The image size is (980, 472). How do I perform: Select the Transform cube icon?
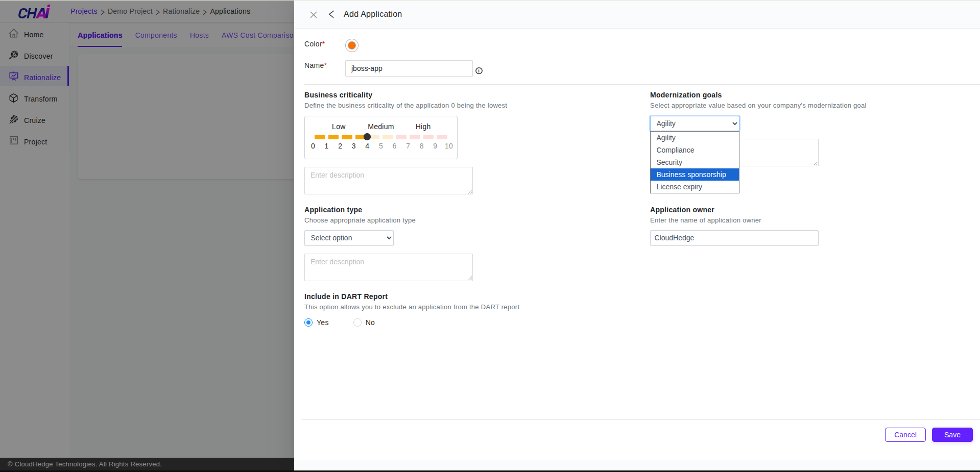click(14, 98)
